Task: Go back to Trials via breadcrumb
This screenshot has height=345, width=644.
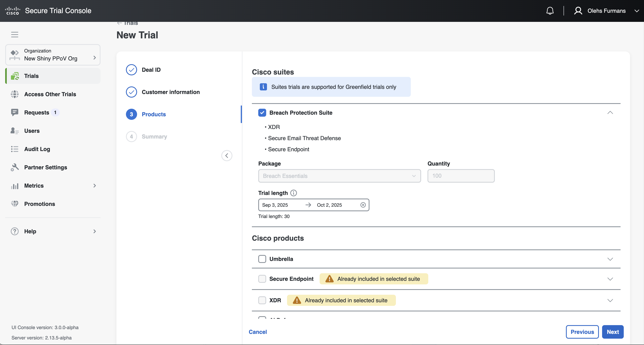Action: point(128,23)
